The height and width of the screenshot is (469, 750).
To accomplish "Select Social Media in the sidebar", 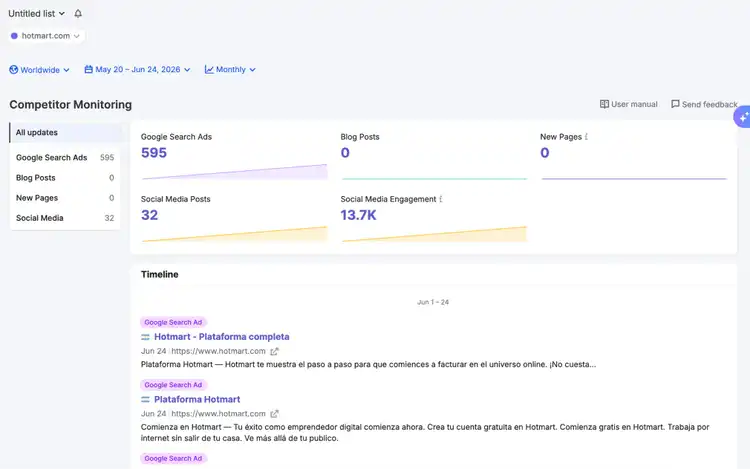I will pos(65,218).
